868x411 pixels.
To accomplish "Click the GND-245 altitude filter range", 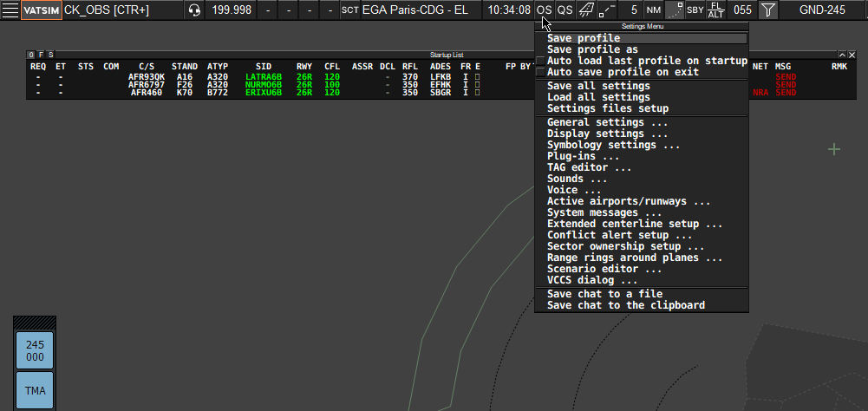I will [x=823, y=10].
